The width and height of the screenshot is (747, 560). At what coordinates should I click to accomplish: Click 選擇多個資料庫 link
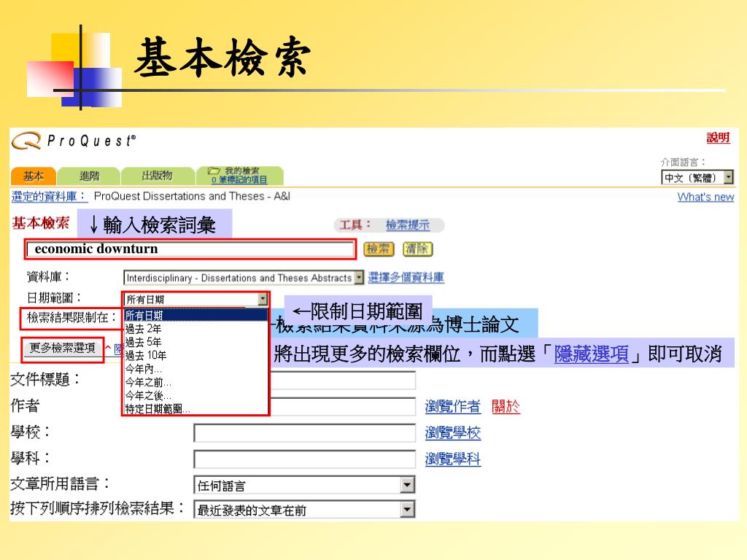tap(406, 278)
